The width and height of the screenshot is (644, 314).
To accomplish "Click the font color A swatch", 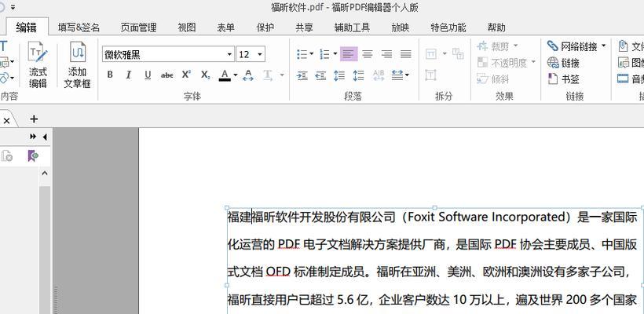I will tap(225, 75).
